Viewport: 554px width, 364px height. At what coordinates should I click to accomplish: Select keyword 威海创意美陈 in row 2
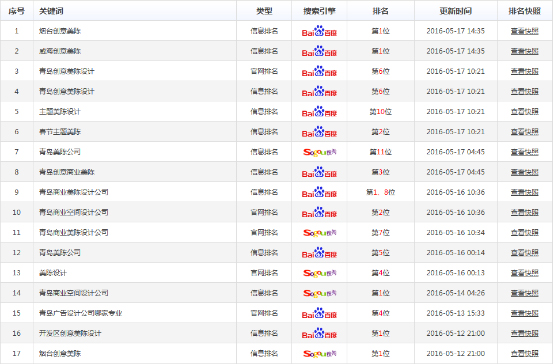[60, 51]
